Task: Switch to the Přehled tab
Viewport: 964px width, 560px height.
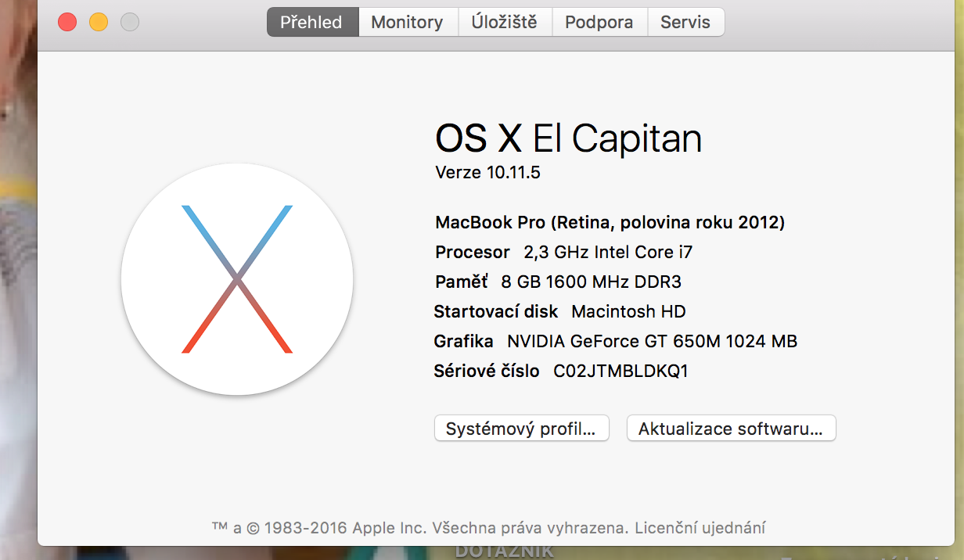Action: [312, 22]
